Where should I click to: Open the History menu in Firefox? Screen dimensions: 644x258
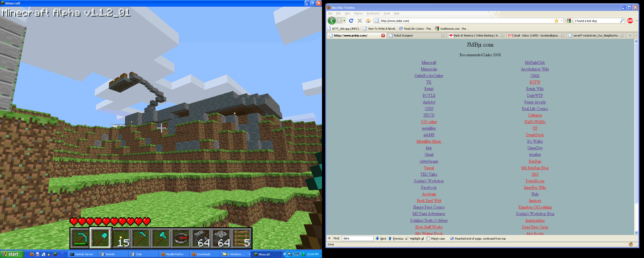(x=358, y=13)
